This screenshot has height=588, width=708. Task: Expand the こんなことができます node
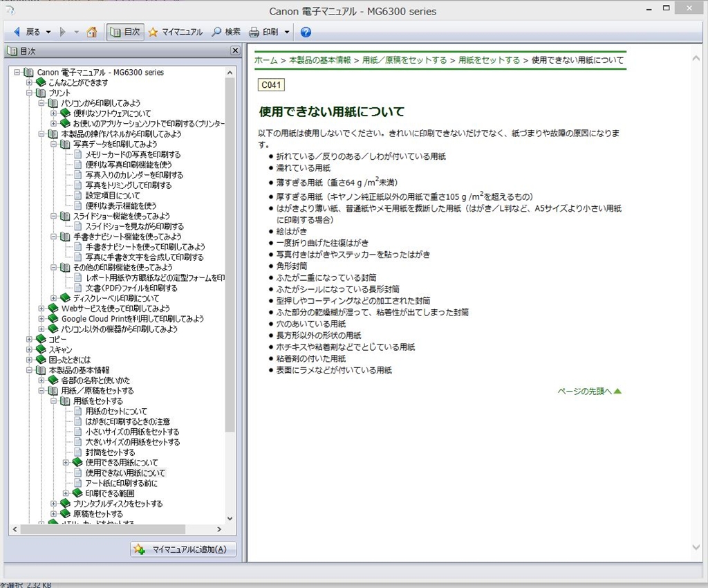tap(29, 82)
